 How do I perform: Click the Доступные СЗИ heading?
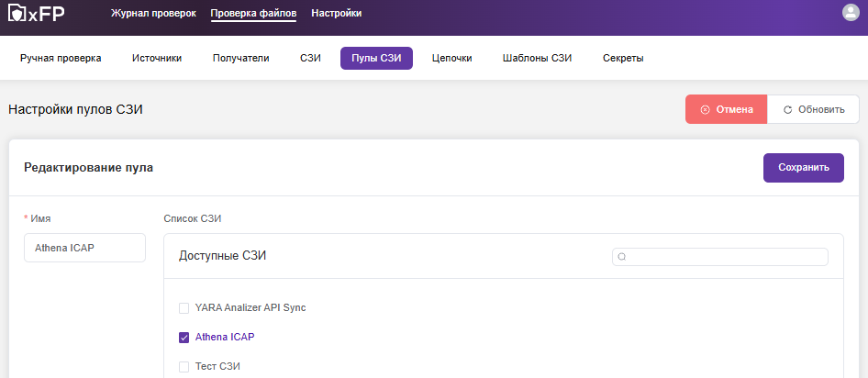223,256
